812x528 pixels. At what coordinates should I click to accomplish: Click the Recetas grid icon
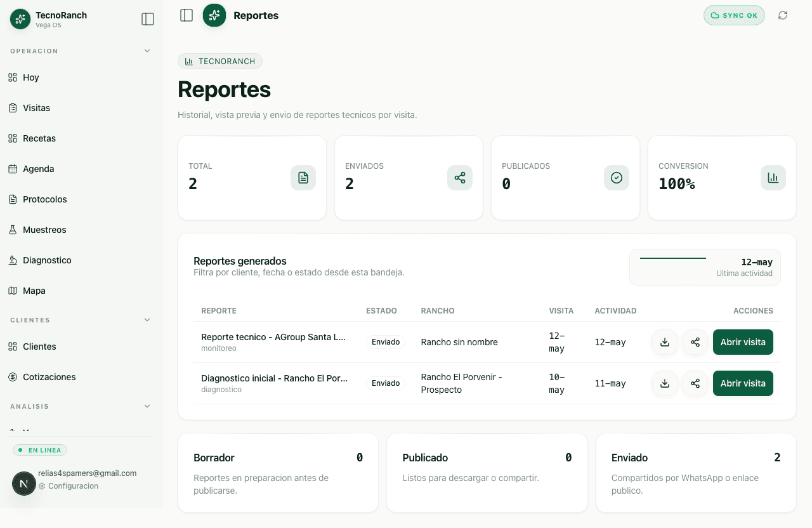[x=13, y=138]
